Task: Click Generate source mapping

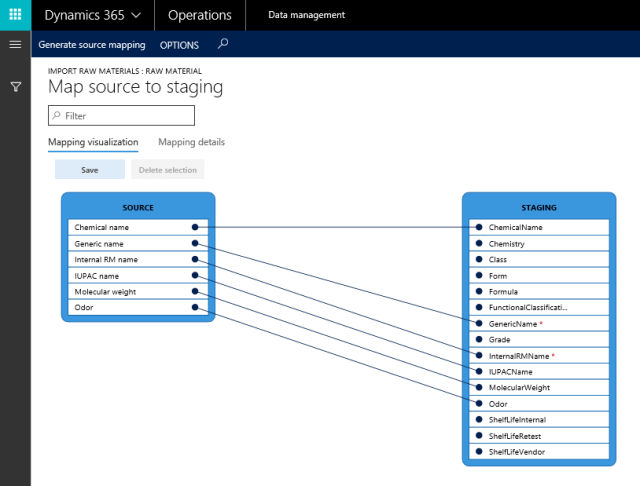Action: click(x=91, y=45)
